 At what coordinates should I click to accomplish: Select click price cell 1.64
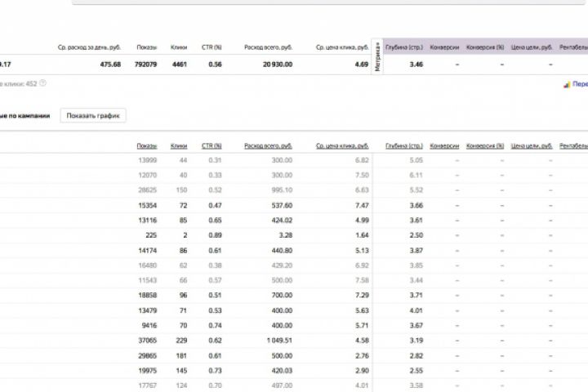[x=362, y=235]
